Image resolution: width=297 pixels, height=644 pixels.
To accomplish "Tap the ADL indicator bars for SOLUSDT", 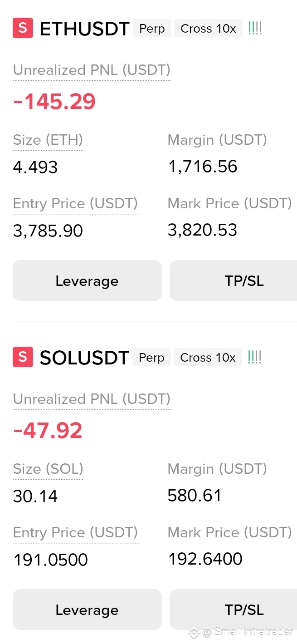I will 255,358.
